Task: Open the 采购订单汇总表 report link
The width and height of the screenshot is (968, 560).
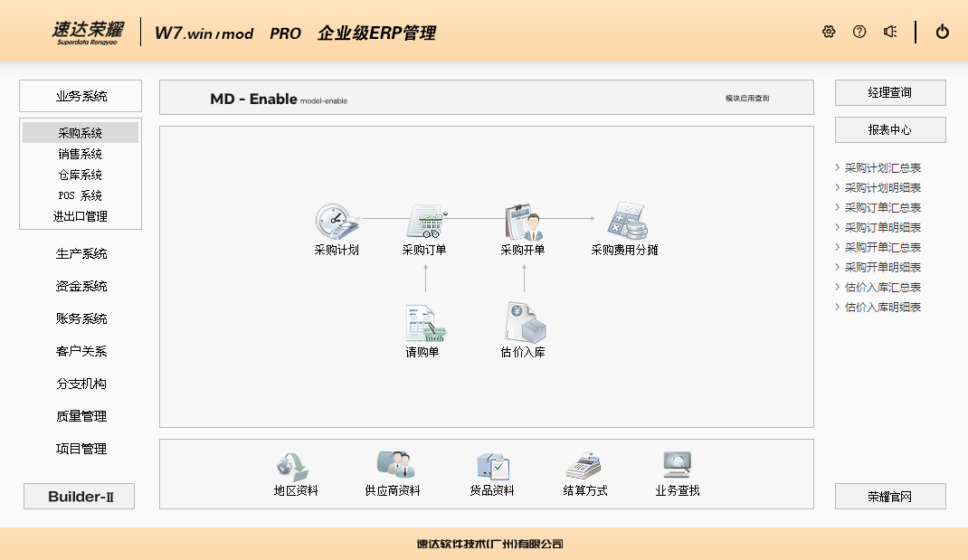Action: click(883, 208)
